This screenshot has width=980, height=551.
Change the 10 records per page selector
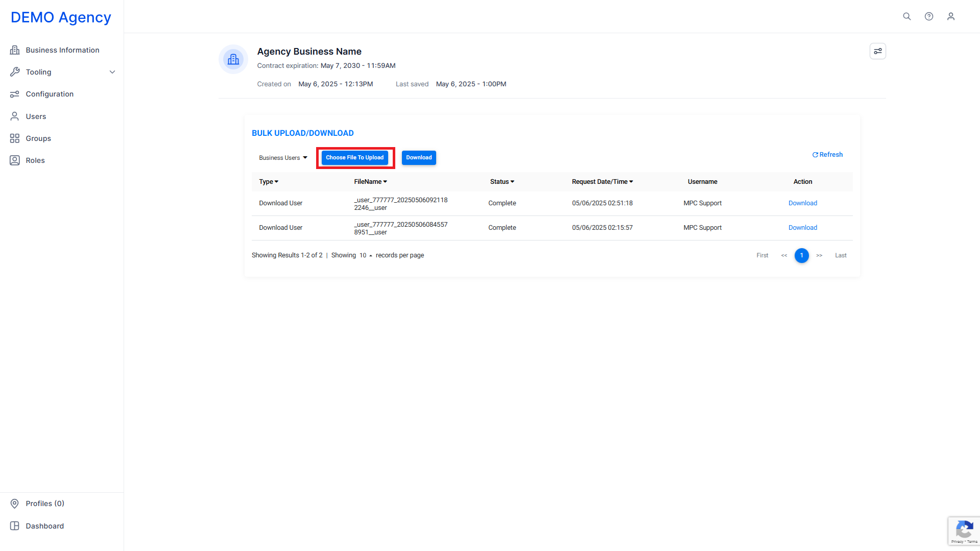tap(366, 255)
